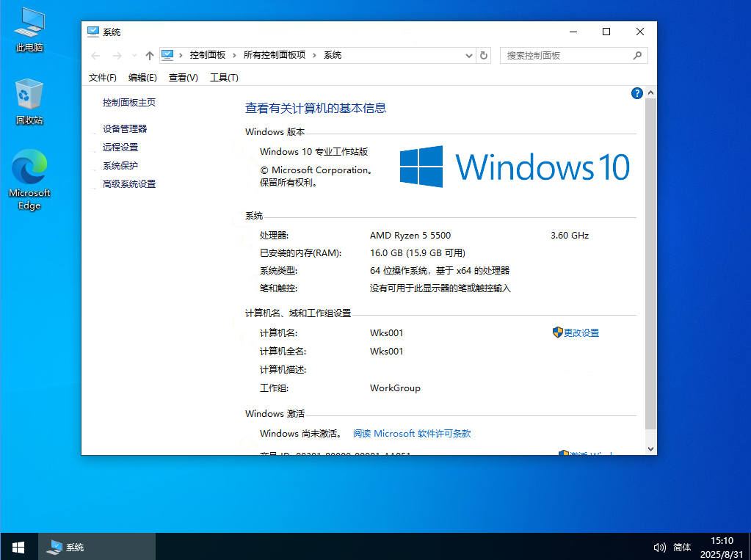Click the computer icon in address bar

[167, 55]
